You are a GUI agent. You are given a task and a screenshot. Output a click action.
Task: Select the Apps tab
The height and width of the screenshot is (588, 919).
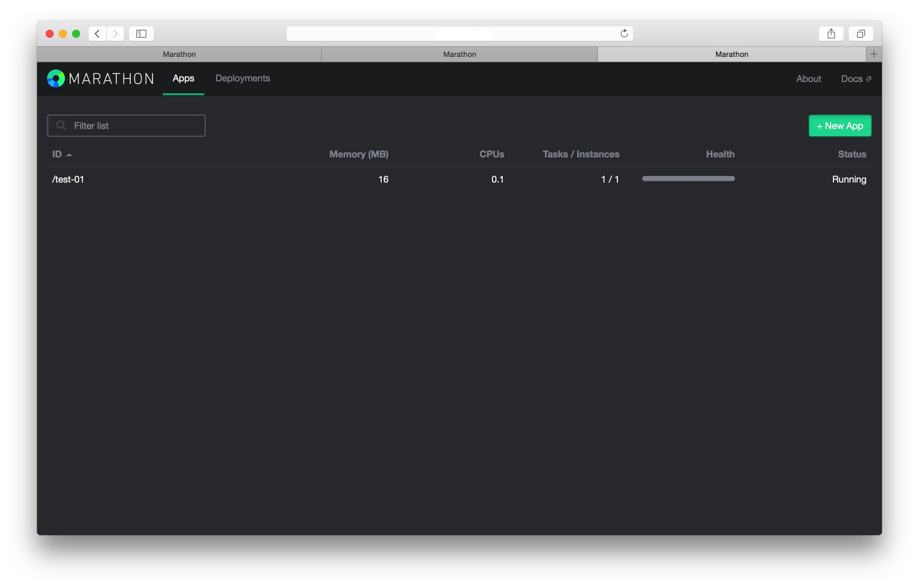(183, 78)
